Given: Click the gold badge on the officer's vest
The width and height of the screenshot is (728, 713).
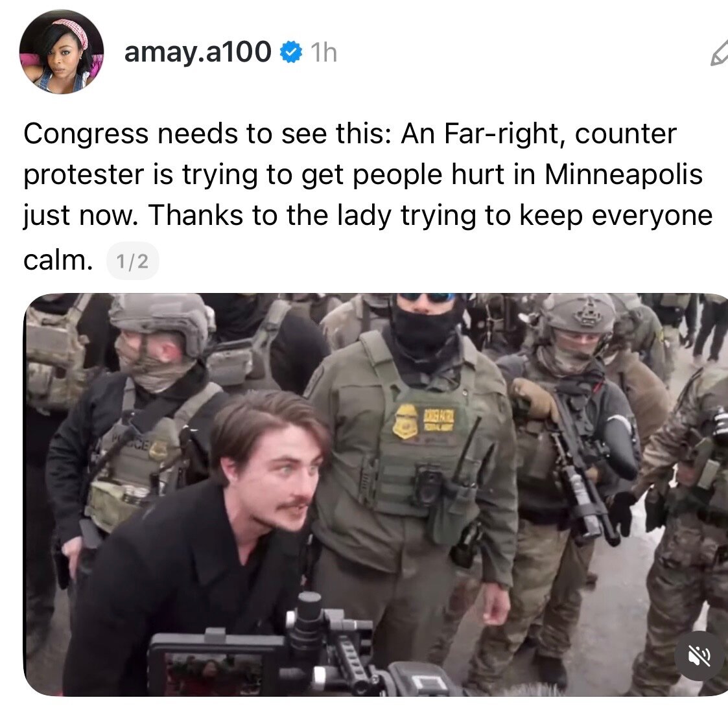Looking at the screenshot, I should pyautogui.click(x=405, y=421).
